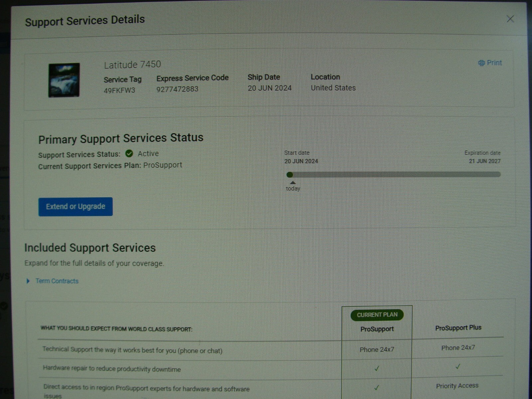This screenshot has width=532, height=399.
Task: Click the Print printer icon
Action: tap(481, 63)
